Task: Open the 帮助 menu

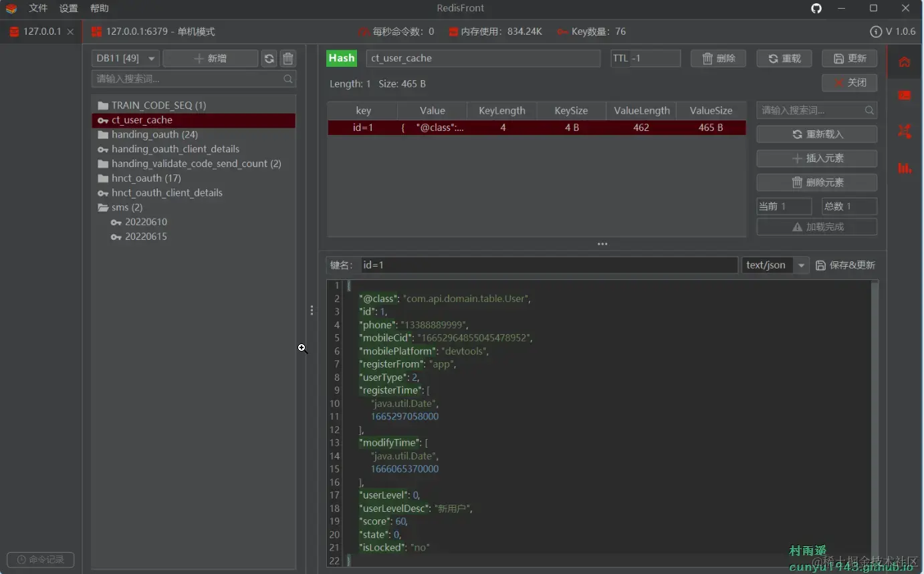Action: click(x=100, y=8)
